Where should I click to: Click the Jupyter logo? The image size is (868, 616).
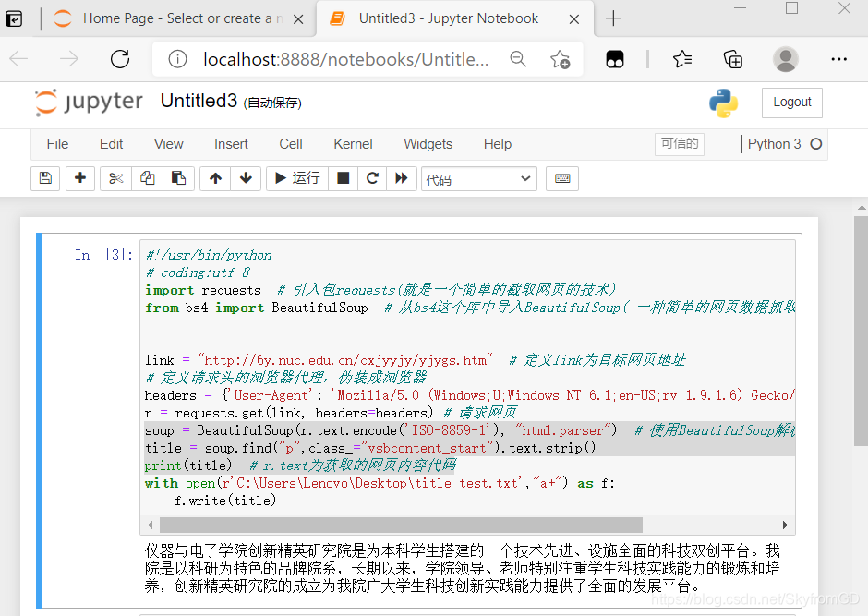90,102
